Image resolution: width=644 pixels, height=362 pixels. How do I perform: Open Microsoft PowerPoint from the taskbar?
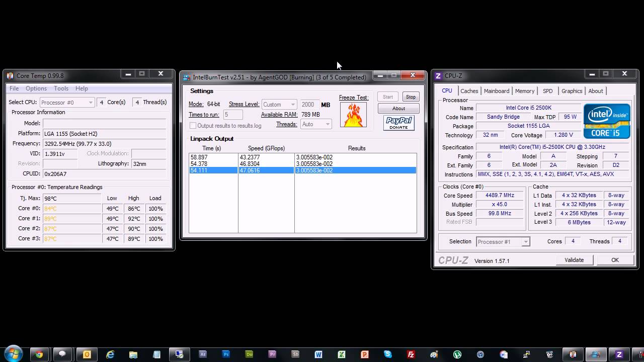365,354
